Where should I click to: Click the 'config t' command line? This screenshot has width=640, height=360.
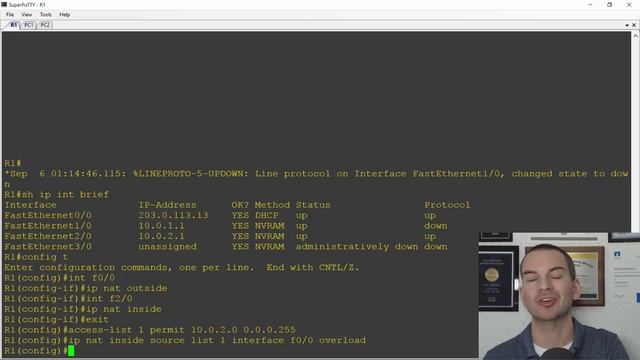coord(36,257)
